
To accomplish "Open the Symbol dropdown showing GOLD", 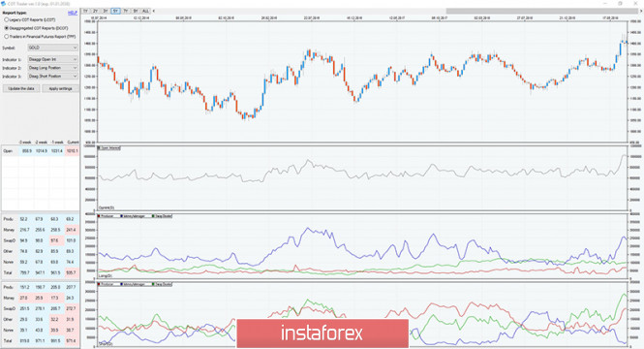I will pos(52,48).
